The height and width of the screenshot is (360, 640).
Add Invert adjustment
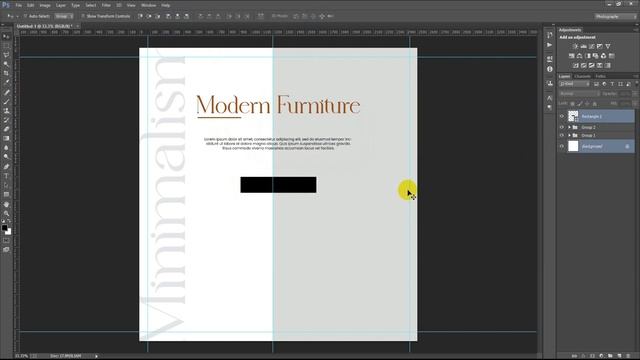pos(576,65)
